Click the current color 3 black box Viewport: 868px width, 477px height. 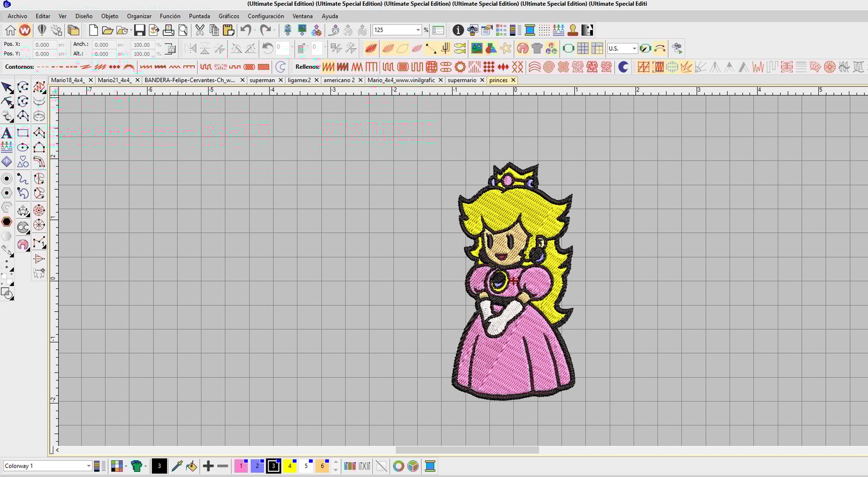click(x=159, y=466)
